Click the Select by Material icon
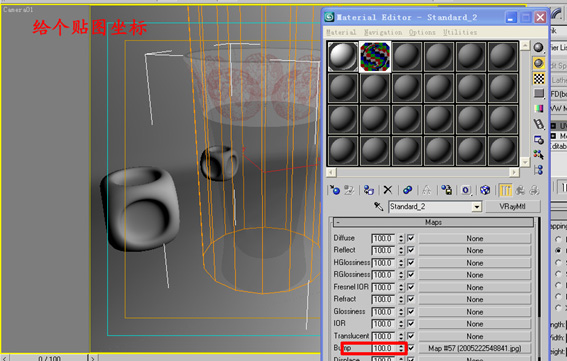This screenshot has width=567, height=361. pos(538,155)
